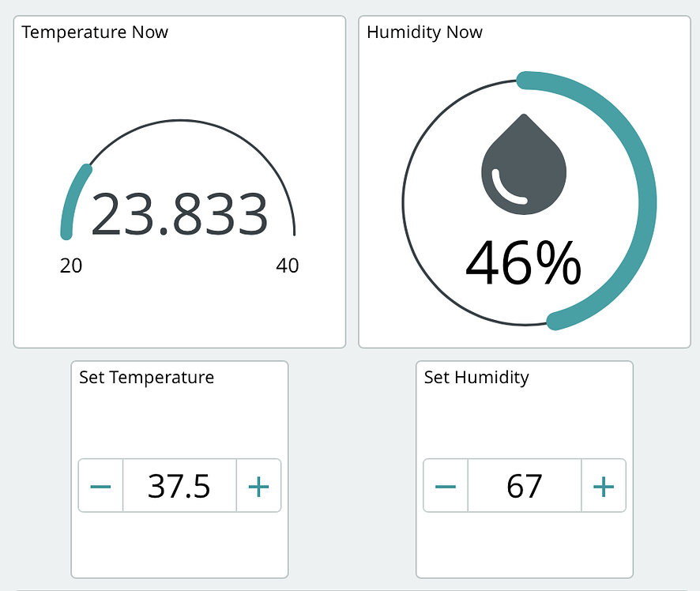
Task: Click the 37.5 temperature setpoint field
Action: pos(179,486)
